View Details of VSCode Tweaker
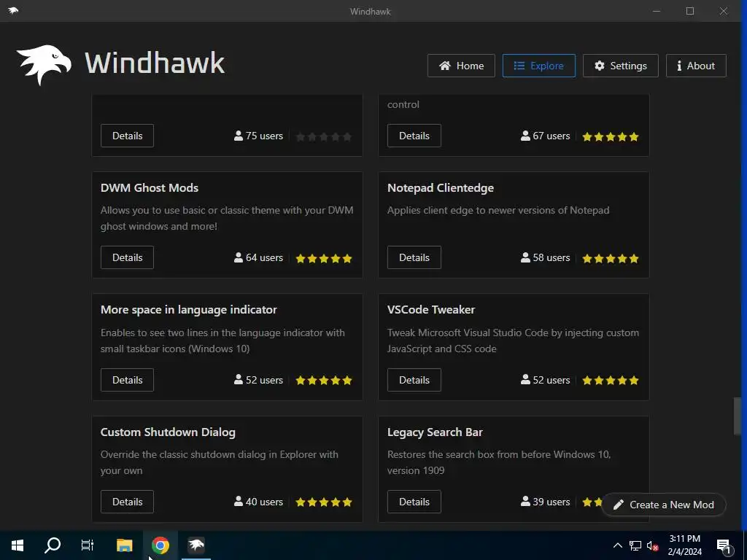 [414, 380]
